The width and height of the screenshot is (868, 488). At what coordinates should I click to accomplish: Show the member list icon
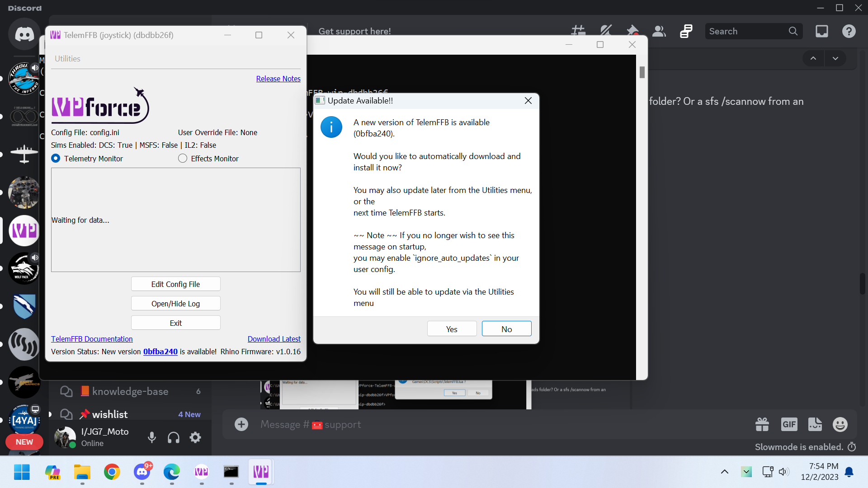click(x=659, y=31)
